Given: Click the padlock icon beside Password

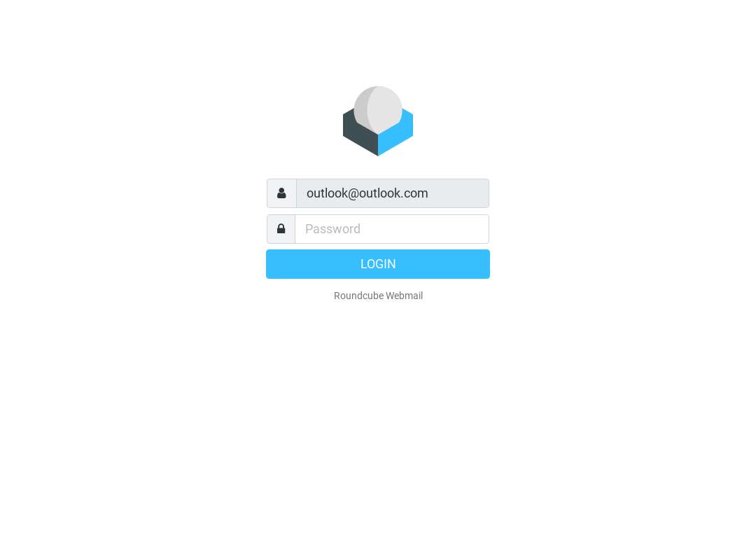Looking at the screenshot, I should coord(281,228).
